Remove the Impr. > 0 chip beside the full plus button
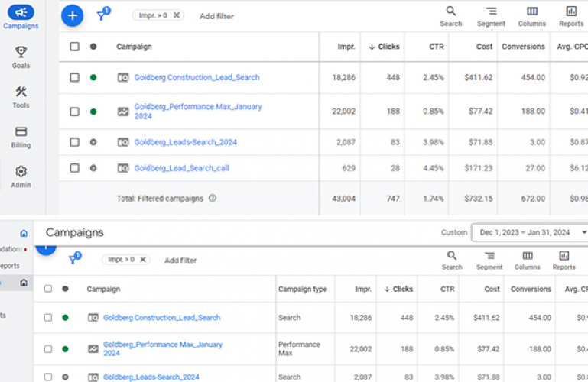Screen dimensions: 588x382 pos(177,15)
